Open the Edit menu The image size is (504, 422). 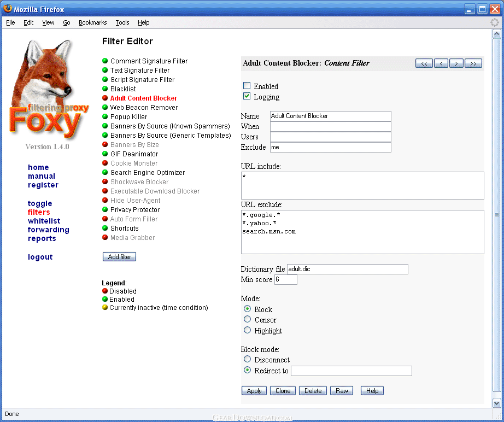28,22
